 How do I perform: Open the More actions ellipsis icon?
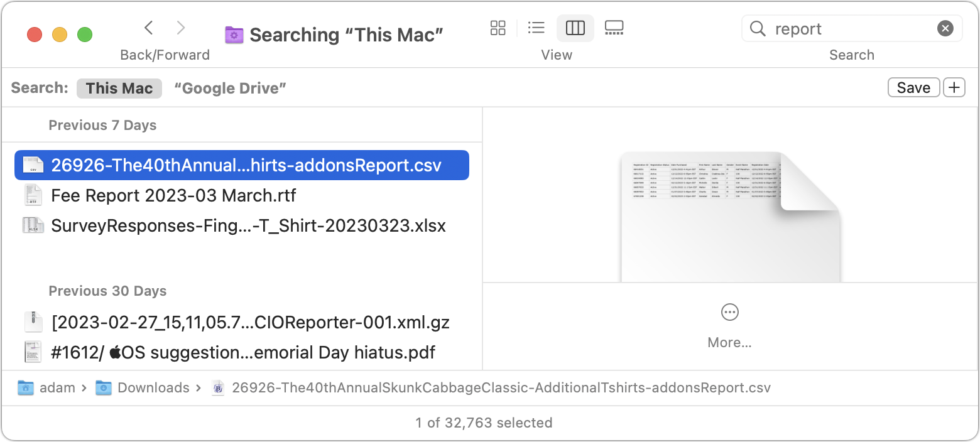(729, 312)
